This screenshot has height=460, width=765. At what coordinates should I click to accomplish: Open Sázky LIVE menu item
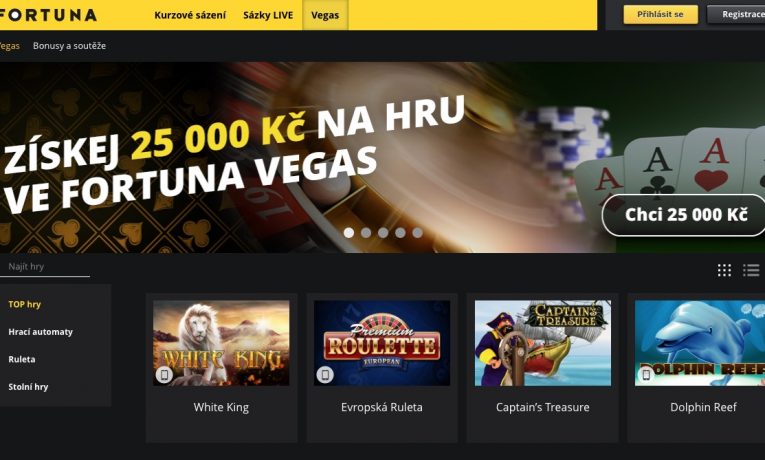coord(268,15)
